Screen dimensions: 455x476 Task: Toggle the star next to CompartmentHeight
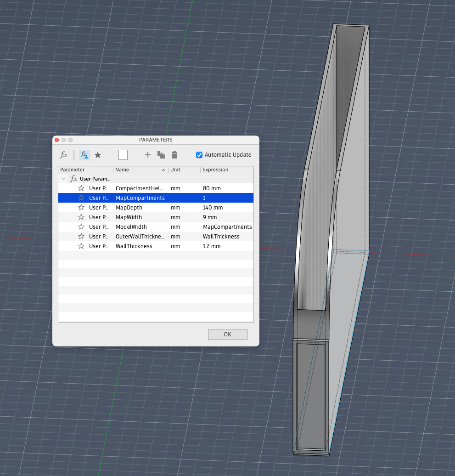pos(80,188)
